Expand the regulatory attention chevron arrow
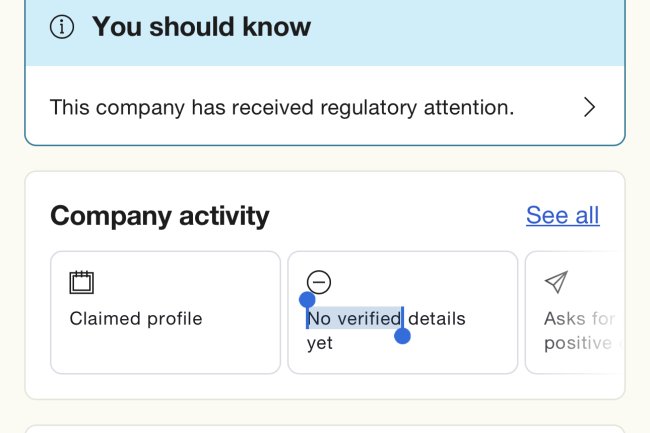Viewport: 650px width, 433px height. point(589,107)
